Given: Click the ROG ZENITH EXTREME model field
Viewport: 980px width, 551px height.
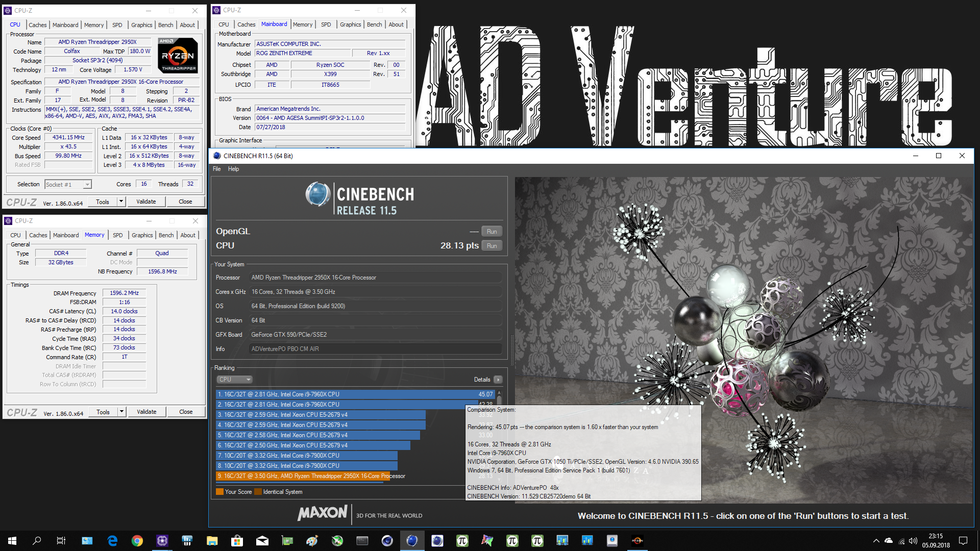Looking at the screenshot, I should point(303,54).
